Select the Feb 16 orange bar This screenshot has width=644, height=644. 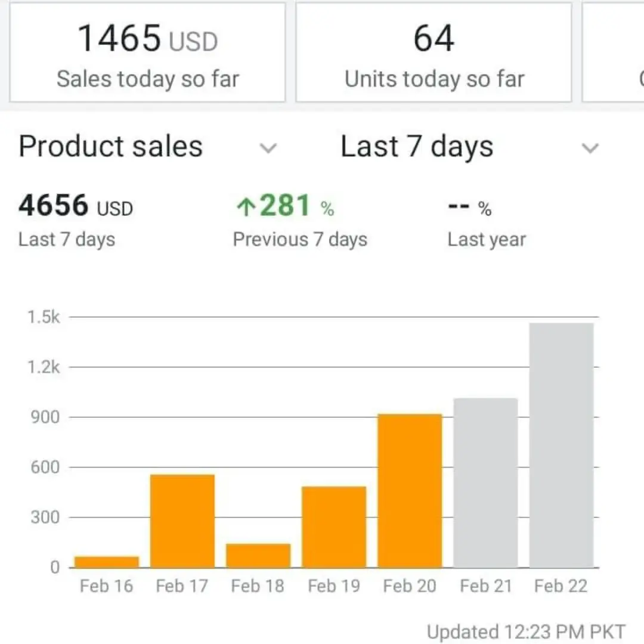(x=107, y=562)
